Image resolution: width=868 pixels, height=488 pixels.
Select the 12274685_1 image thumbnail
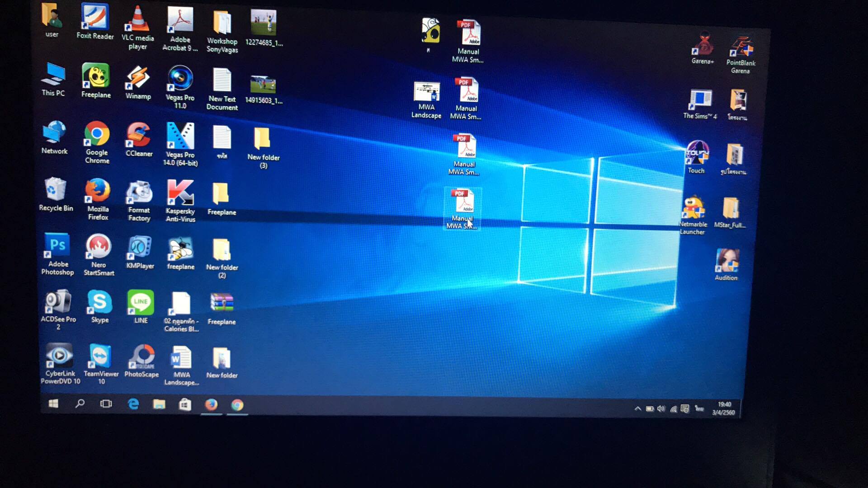(264, 23)
